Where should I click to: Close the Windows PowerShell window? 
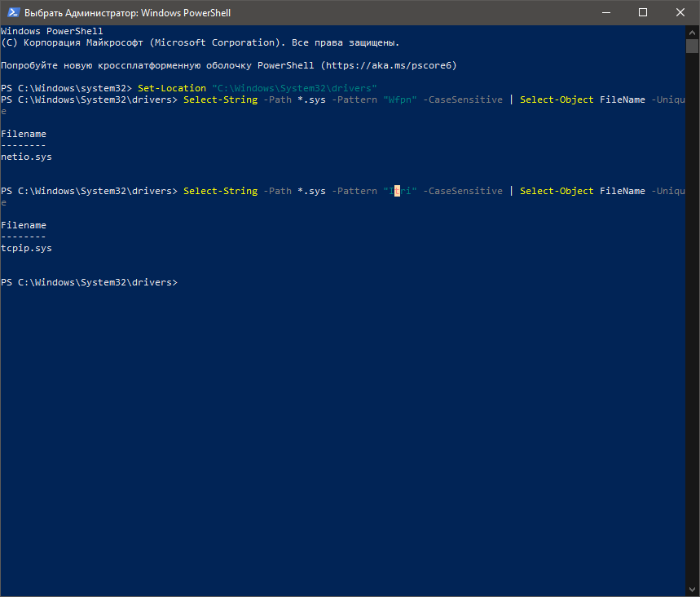click(x=680, y=12)
